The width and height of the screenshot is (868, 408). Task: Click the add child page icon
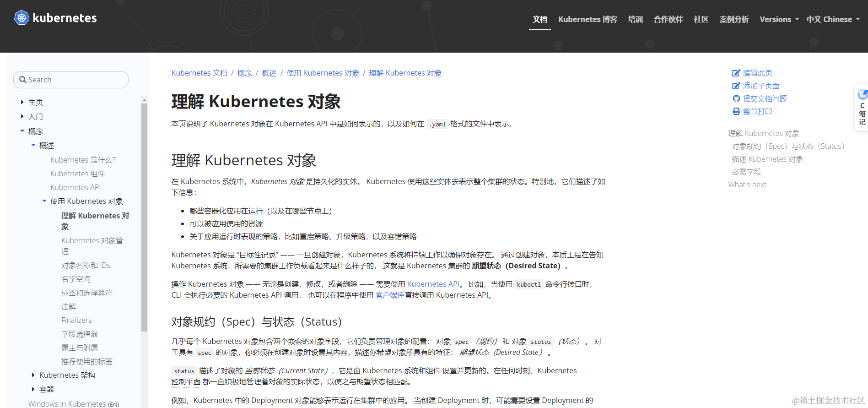coord(736,86)
